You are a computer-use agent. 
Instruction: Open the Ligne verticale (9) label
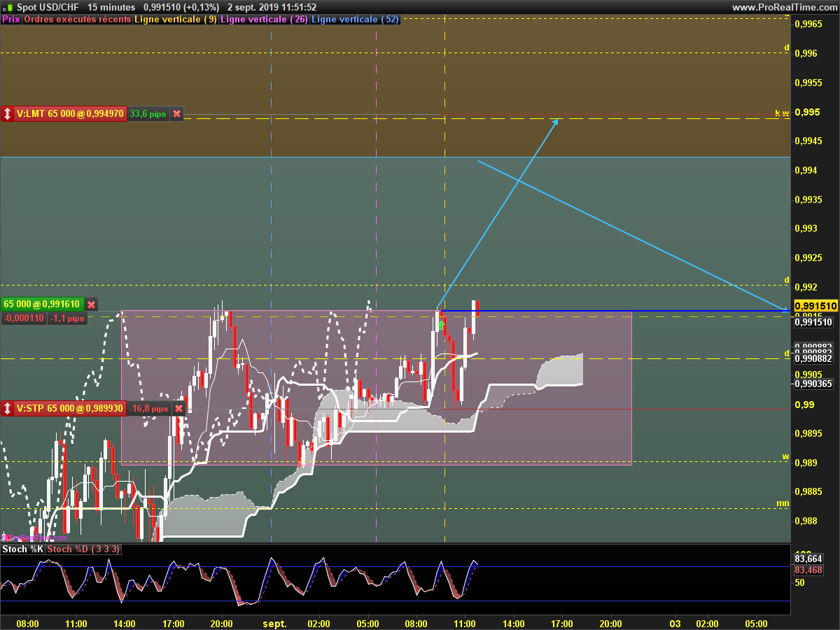(x=176, y=20)
